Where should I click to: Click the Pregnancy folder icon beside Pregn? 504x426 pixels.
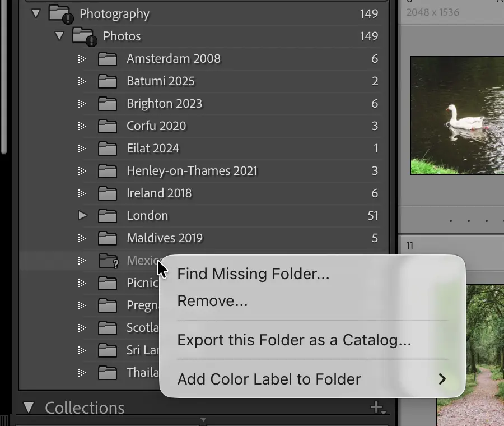pos(108,305)
